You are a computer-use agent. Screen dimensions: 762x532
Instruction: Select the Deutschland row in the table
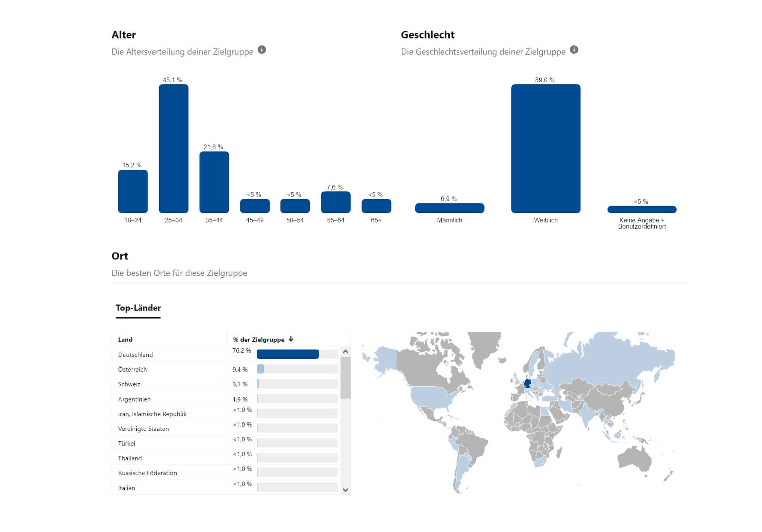point(136,355)
